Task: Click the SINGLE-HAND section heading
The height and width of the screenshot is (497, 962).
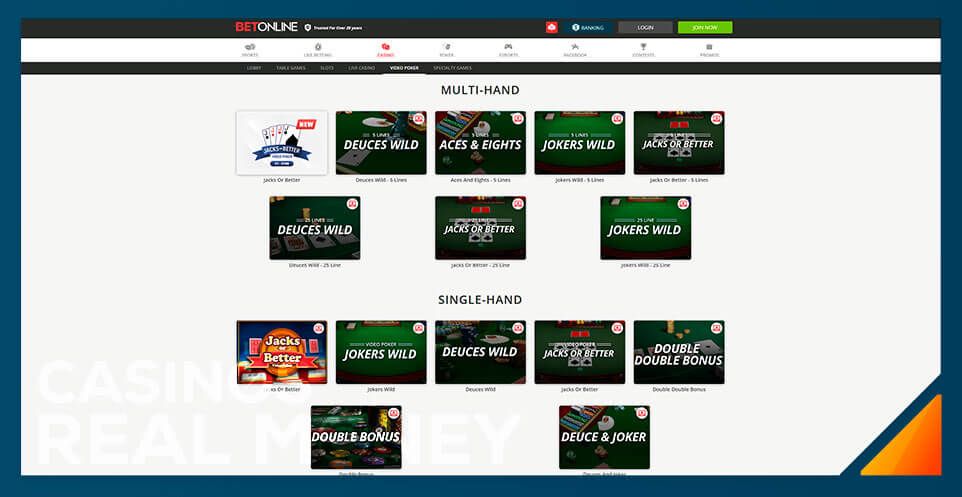Action: click(x=480, y=300)
